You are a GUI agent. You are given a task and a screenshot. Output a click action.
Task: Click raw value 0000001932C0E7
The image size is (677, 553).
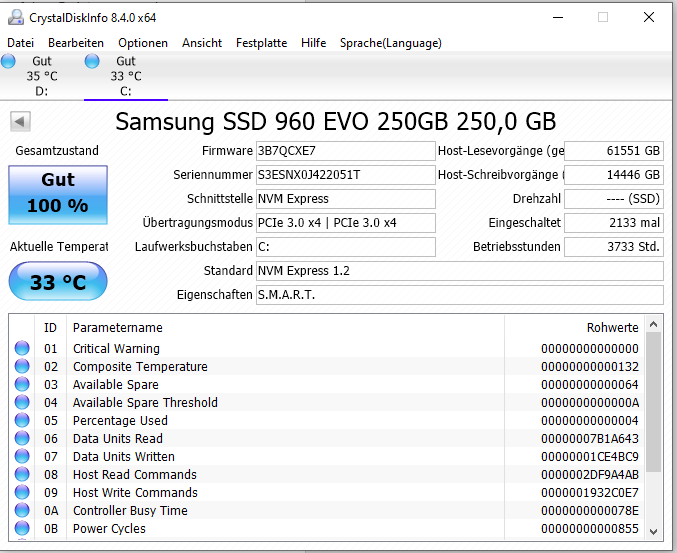[x=590, y=493]
